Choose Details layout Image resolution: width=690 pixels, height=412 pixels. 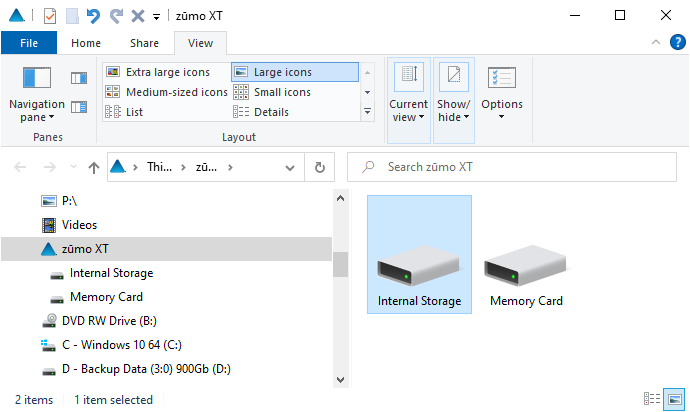[295, 112]
